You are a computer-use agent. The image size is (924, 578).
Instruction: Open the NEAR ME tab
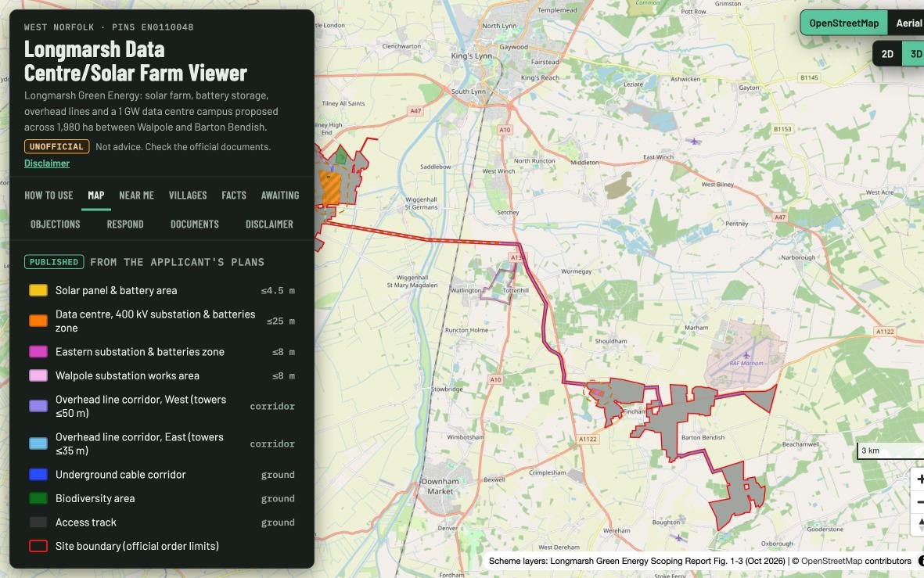coord(136,195)
